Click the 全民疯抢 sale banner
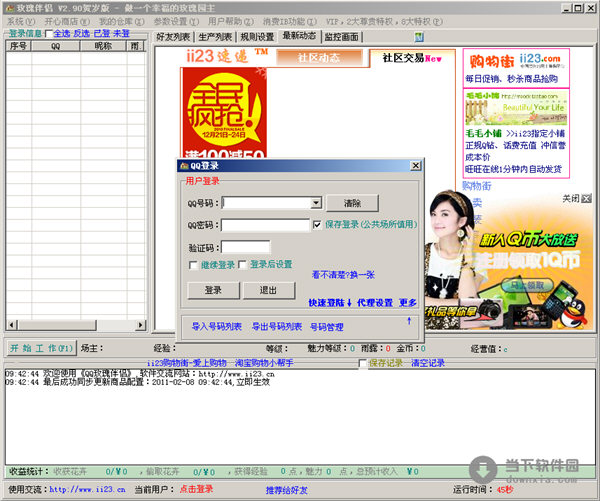 click(224, 113)
